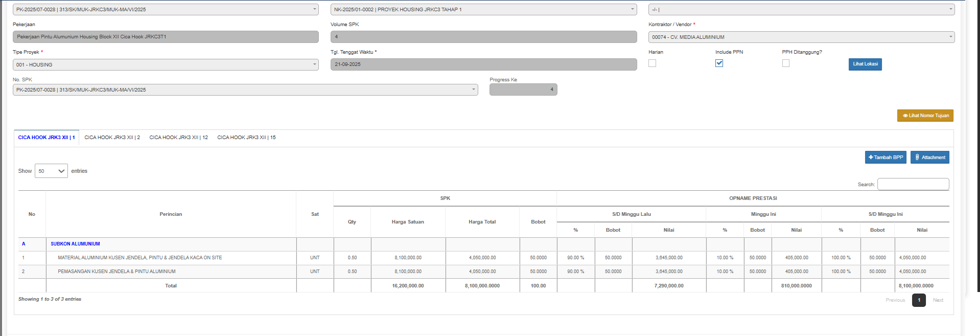Viewport: 980px width, 336px height.
Task: Open the NK-2025/01-0002 PROYEK HOUSING dropdown
Action: tap(483, 9)
